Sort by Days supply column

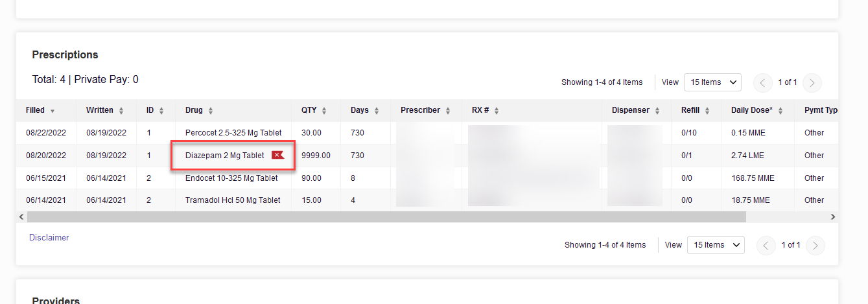click(377, 111)
